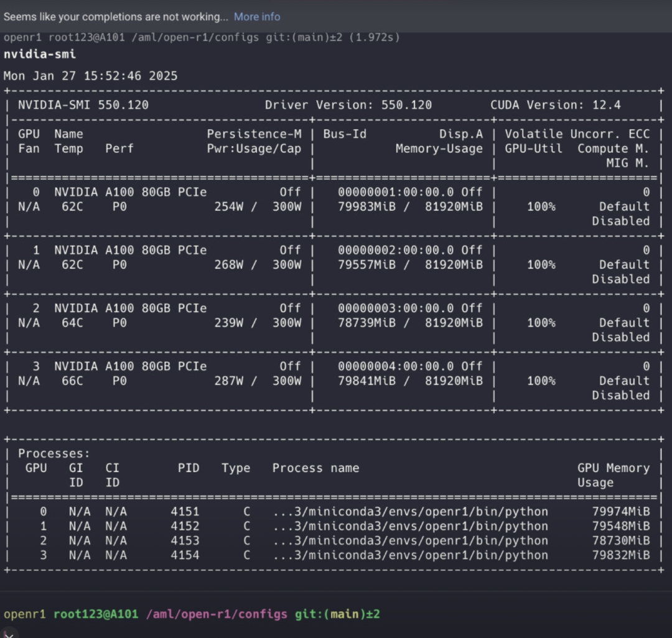672x638 pixels.
Task: Click GPU 1 power usage '268W'
Action: (229, 265)
